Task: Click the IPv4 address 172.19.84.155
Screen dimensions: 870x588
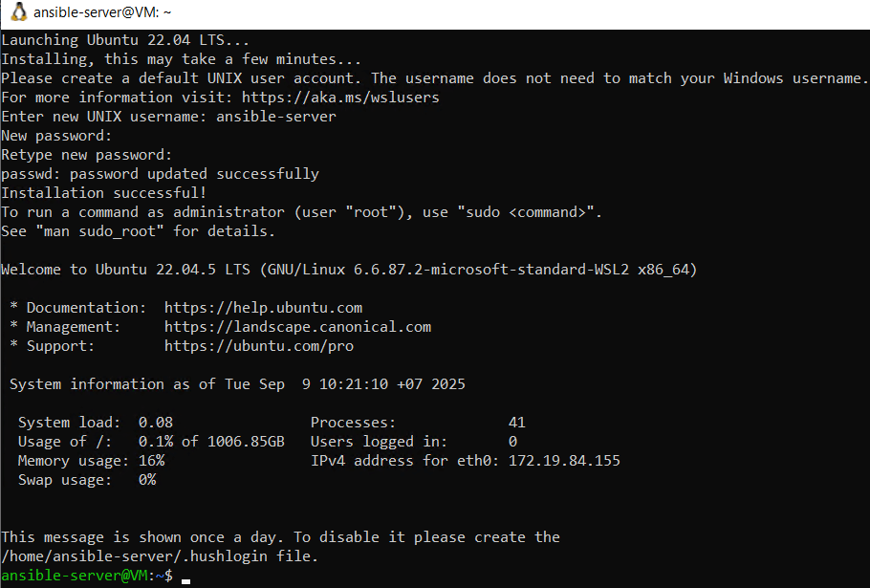Action: 564,461
